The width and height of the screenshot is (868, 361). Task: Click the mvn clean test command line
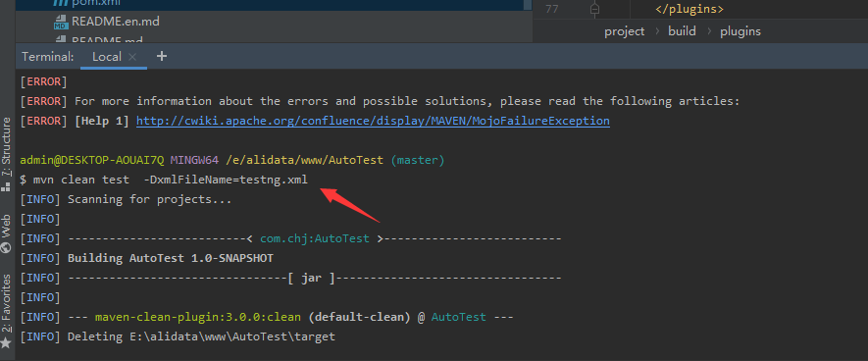point(164,180)
